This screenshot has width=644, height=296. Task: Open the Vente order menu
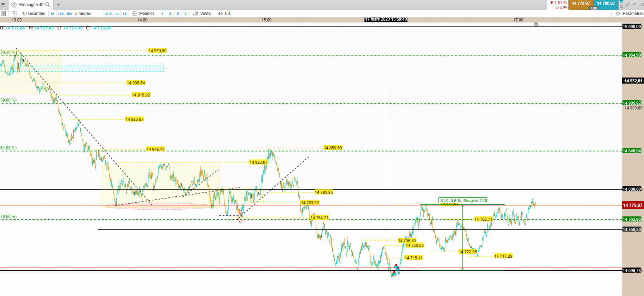tap(202, 14)
